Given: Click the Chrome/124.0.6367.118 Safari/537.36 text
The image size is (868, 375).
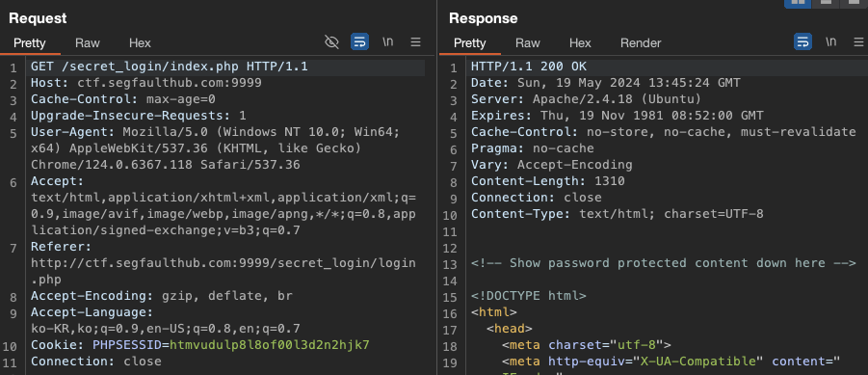Looking at the screenshot, I should point(165,165).
